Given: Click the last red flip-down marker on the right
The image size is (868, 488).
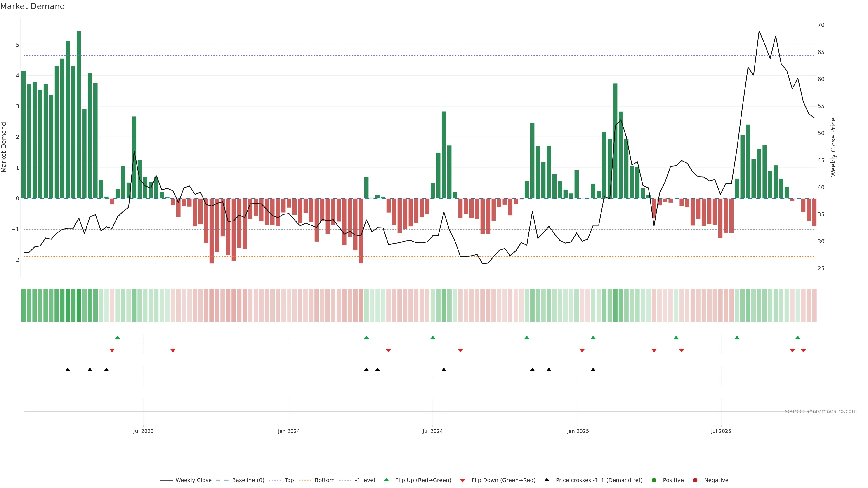Looking at the screenshot, I should pyautogui.click(x=803, y=350).
